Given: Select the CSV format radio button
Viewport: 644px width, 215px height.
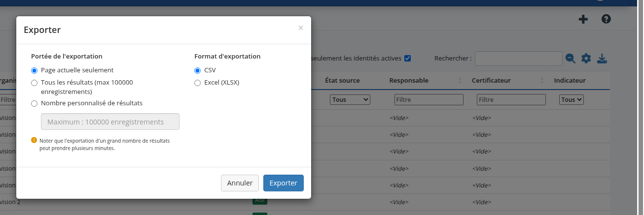Looking at the screenshot, I should pos(198,70).
